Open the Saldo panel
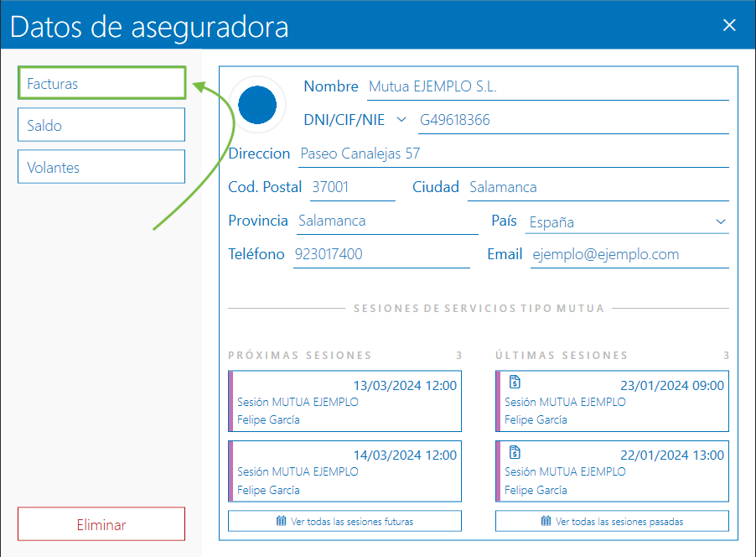 coord(101,124)
